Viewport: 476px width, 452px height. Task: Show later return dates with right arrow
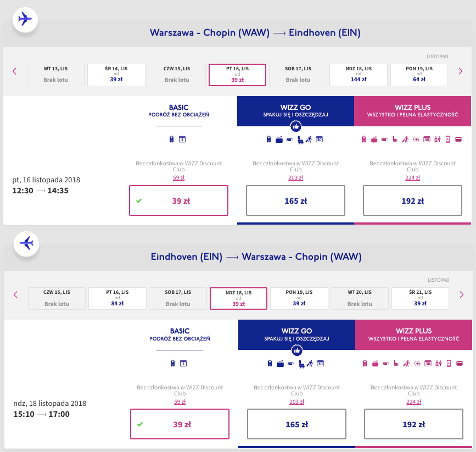461,294
